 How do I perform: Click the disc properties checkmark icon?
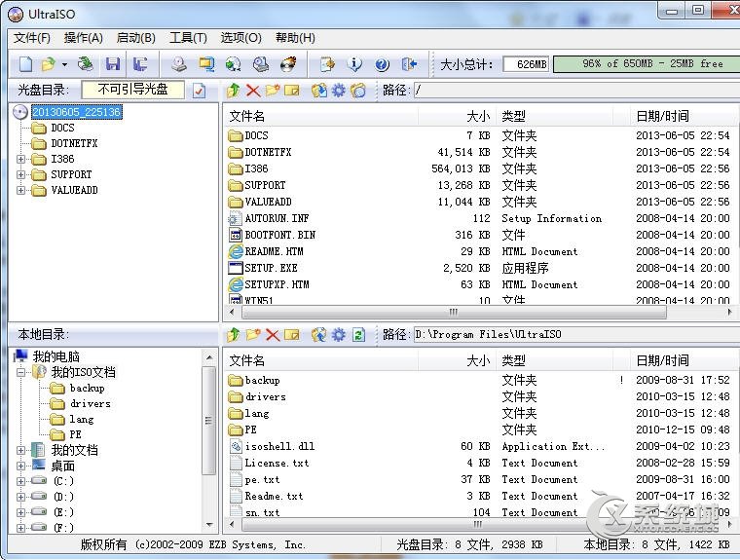[200, 91]
